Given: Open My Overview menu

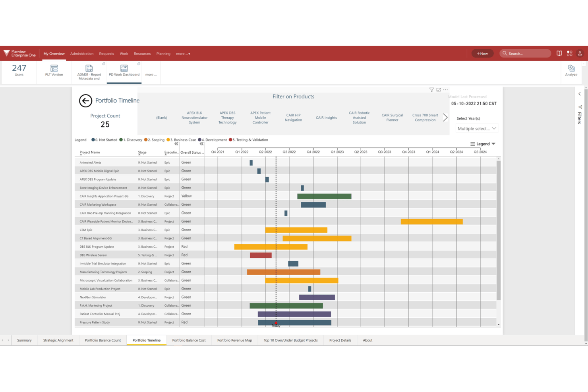Looking at the screenshot, I should 54,54.
